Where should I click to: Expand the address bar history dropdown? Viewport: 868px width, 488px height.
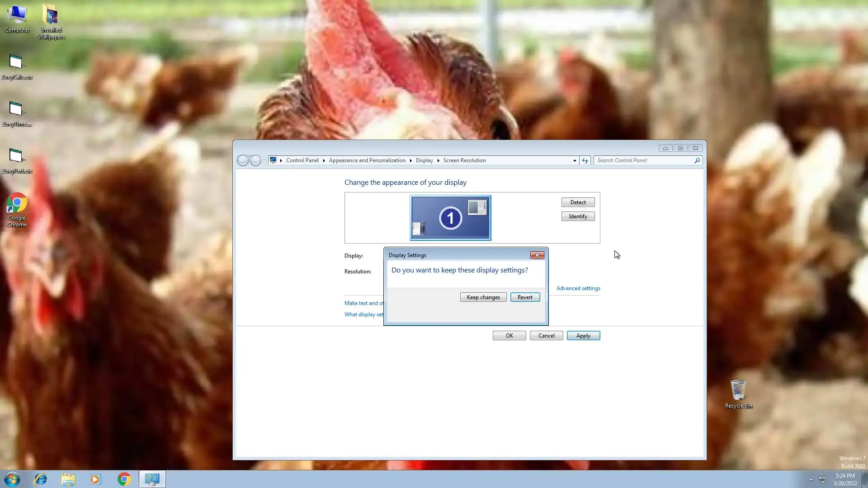coord(575,160)
